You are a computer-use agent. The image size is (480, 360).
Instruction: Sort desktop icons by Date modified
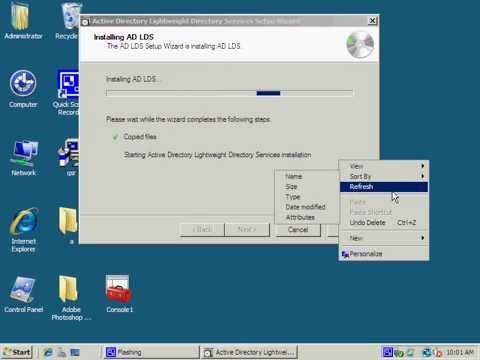pos(307,207)
